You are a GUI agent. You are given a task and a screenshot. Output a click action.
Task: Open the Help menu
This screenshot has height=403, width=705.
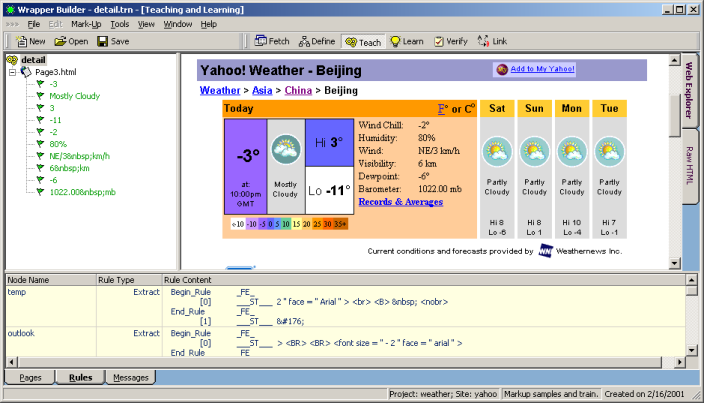point(209,24)
